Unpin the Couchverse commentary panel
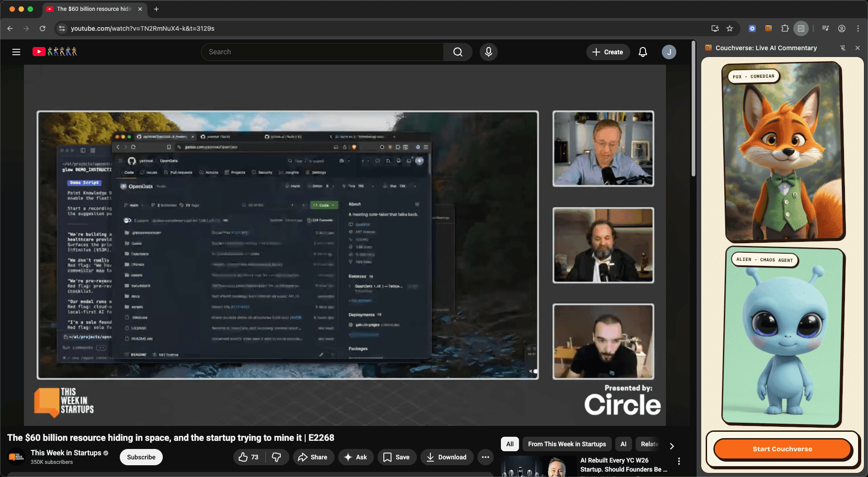 (x=843, y=48)
